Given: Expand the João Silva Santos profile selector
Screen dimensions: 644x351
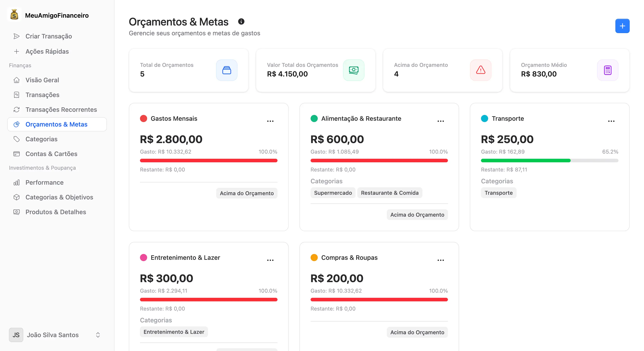Looking at the screenshot, I should (x=98, y=335).
